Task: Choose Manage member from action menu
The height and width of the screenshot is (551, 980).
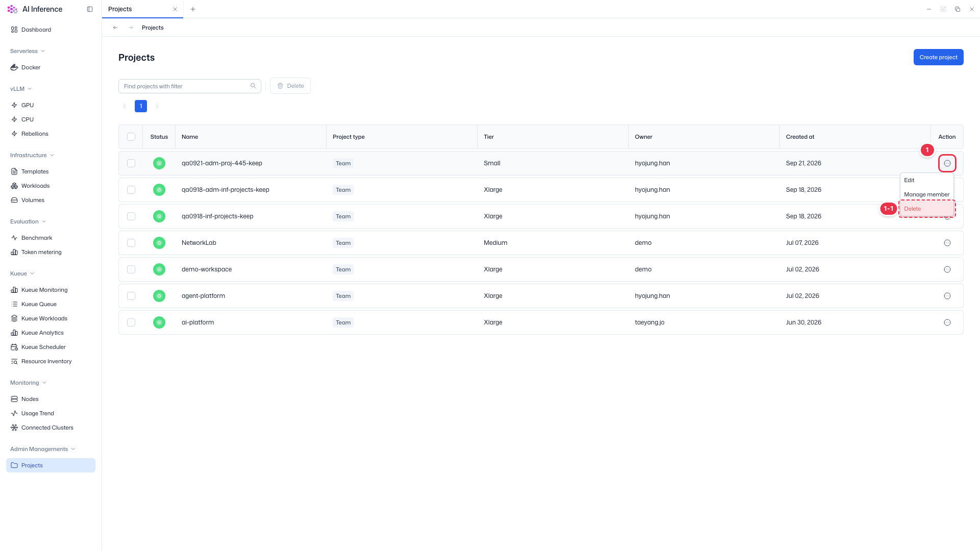Action: pyautogui.click(x=926, y=194)
